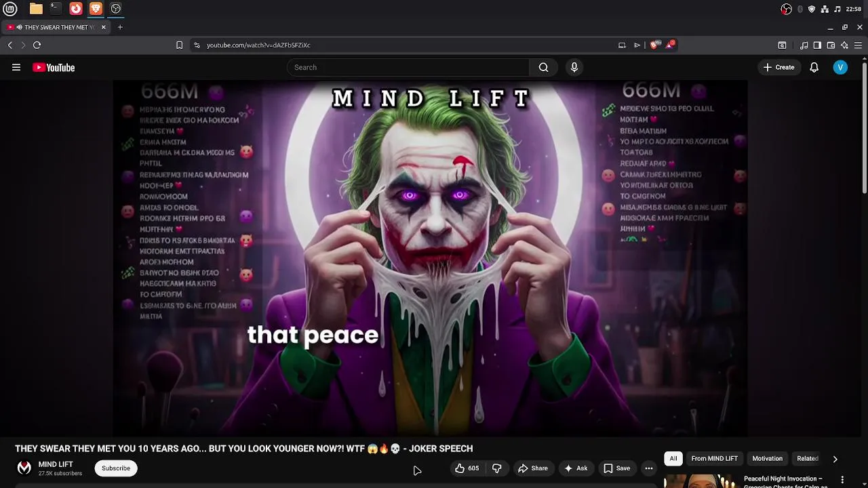Open the MIND LIFT channel avatar
Viewport: 868px width, 488px height.
pos(24,468)
